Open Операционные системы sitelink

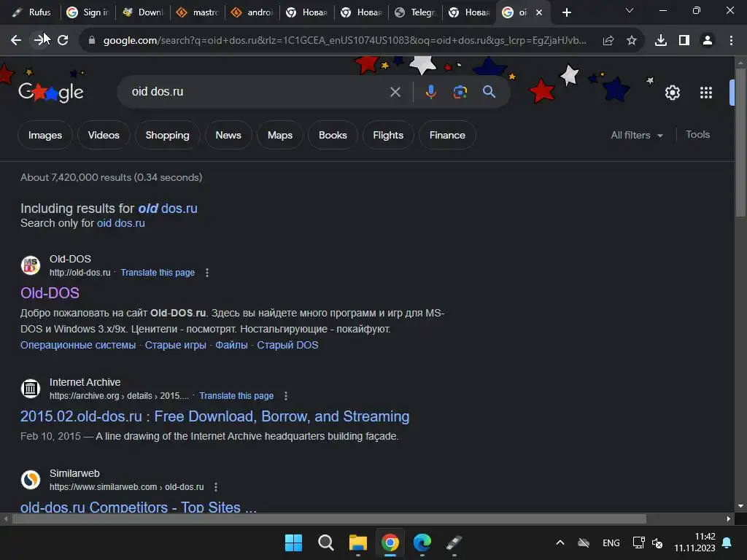(x=78, y=345)
